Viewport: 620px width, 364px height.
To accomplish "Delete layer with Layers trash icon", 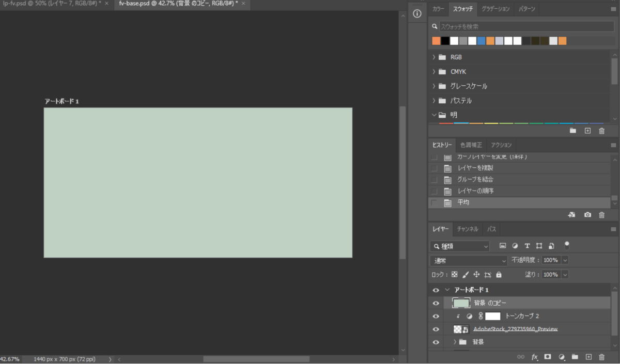I will [601, 357].
